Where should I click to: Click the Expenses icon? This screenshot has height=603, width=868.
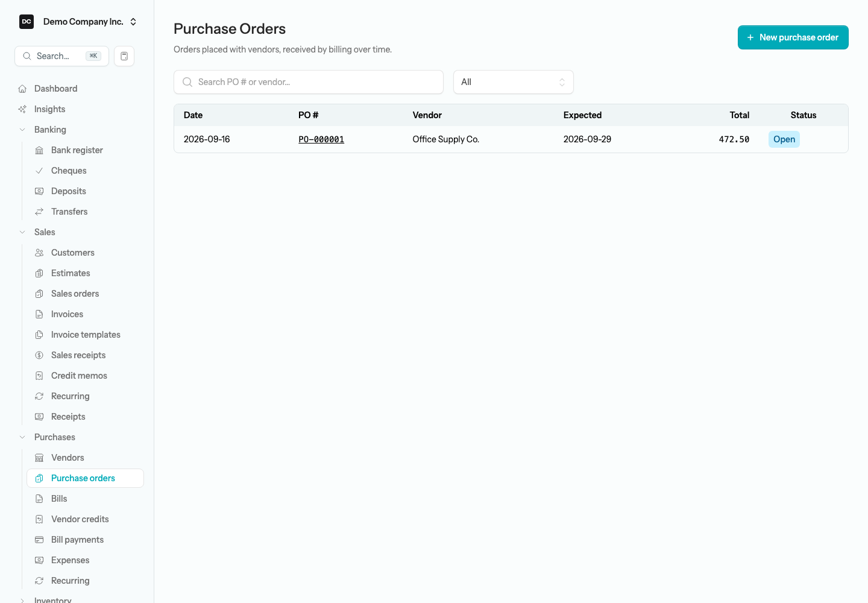click(39, 560)
